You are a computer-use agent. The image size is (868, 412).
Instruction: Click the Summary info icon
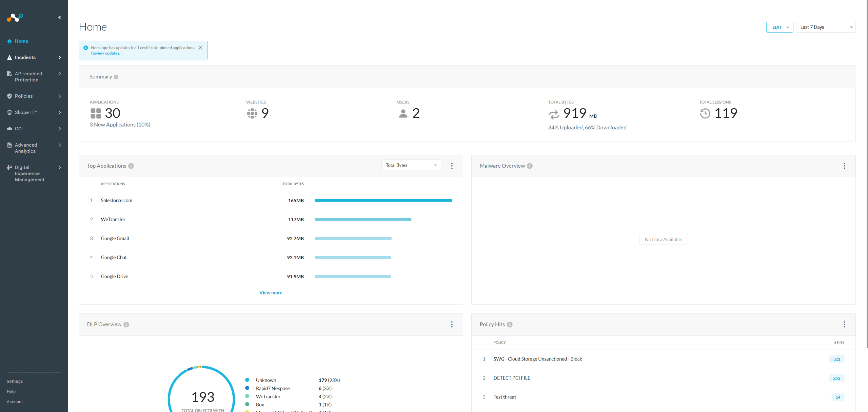click(x=116, y=77)
